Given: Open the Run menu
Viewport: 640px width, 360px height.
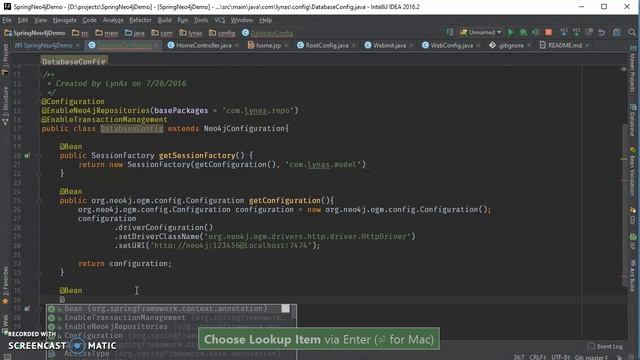Looking at the screenshot, I should (x=182, y=20).
